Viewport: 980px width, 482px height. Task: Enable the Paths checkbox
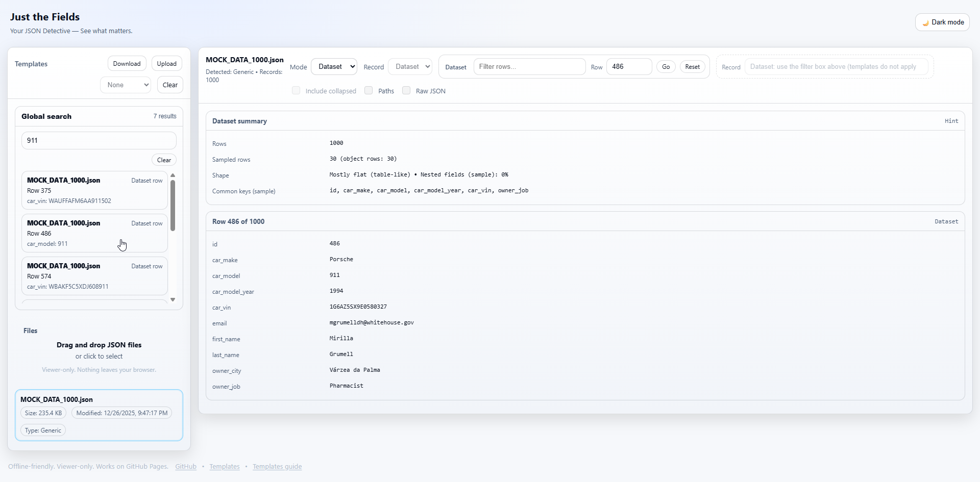369,90
